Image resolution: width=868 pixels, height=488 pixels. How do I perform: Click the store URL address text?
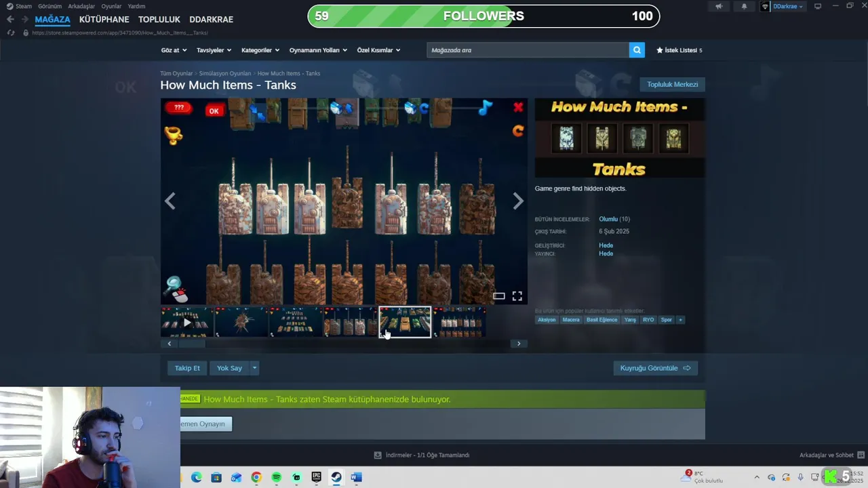119,33
